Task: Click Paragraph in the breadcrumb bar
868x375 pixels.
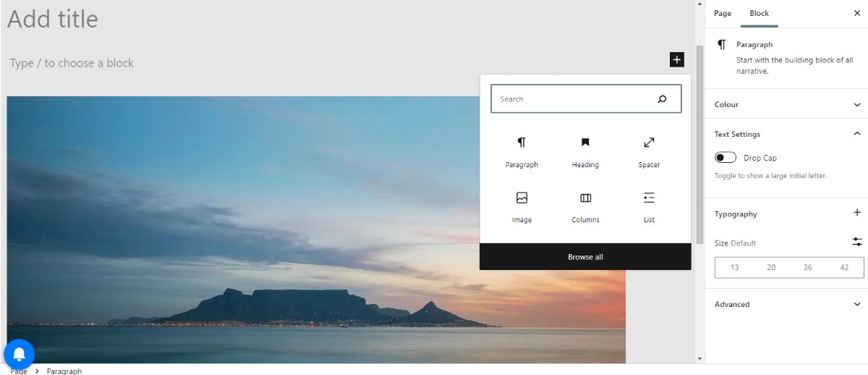Action: [64, 371]
